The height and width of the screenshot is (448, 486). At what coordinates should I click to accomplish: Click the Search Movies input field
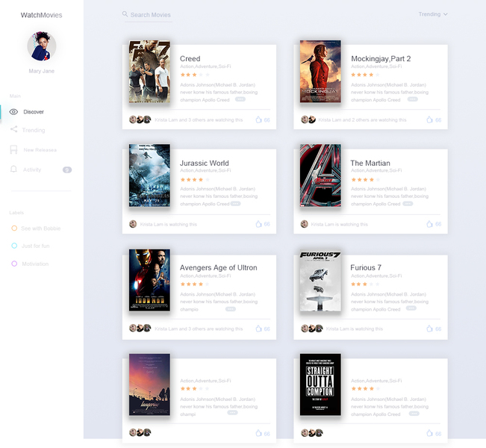(147, 15)
